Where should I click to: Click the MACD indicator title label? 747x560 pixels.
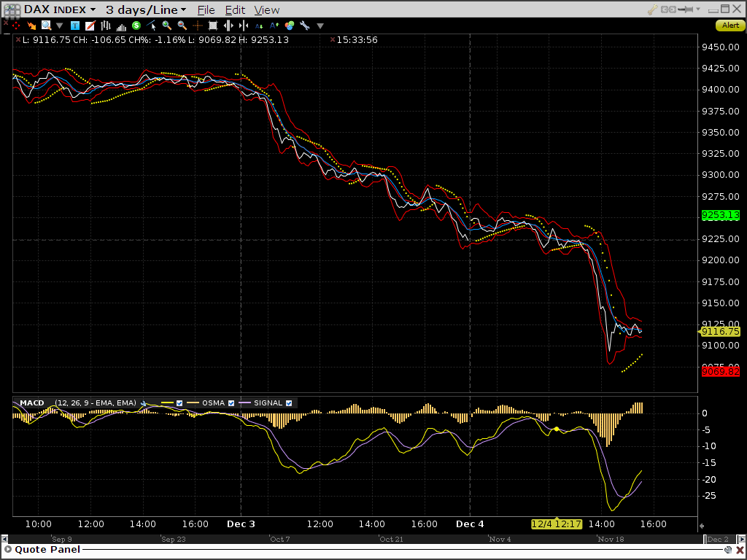click(x=32, y=402)
